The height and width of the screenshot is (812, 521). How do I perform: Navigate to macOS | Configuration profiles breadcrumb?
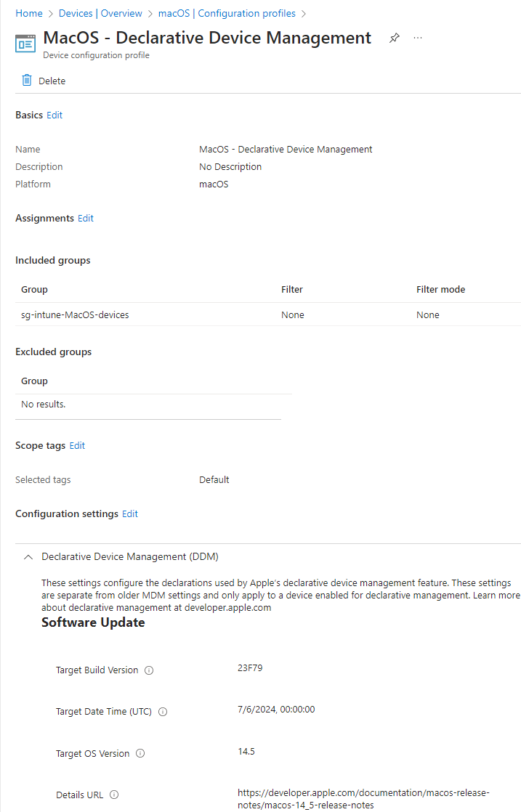pyautogui.click(x=227, y=14)
